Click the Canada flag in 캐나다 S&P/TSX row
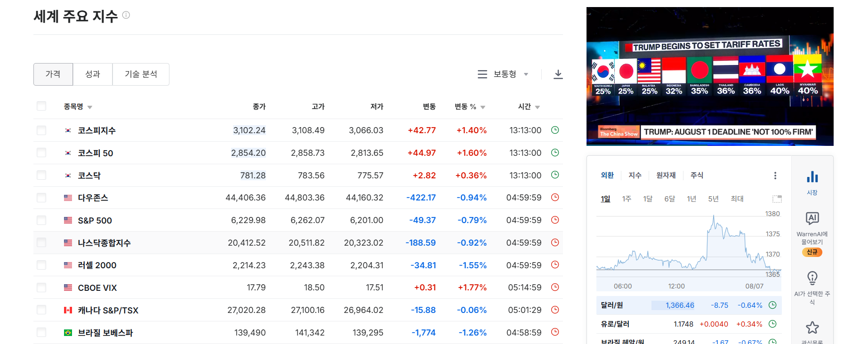The height and width of the screenshot is (344, 868). point(68,310)
